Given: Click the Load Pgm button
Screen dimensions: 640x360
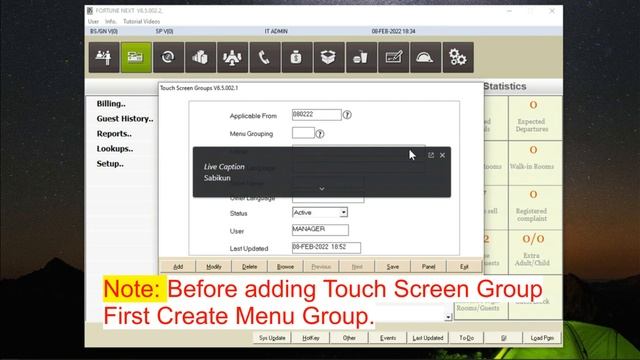Looking at the screenshot, I should tap(542, 338).
